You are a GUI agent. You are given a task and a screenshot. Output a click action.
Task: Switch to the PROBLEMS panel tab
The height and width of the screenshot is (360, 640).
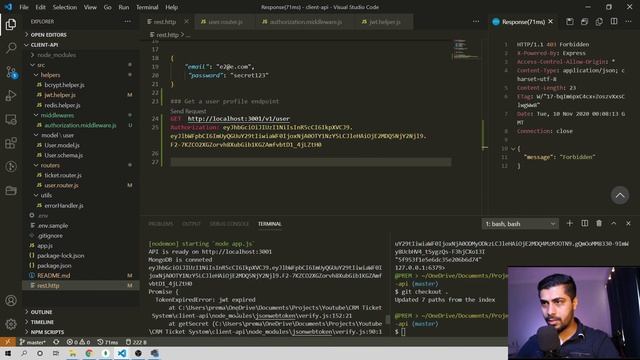tap(160, 224)
